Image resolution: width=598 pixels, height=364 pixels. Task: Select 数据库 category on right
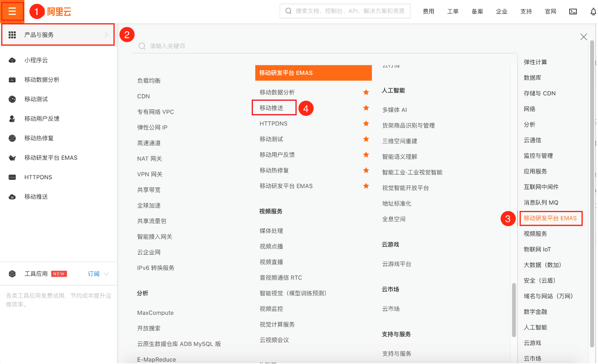(532, 78)
